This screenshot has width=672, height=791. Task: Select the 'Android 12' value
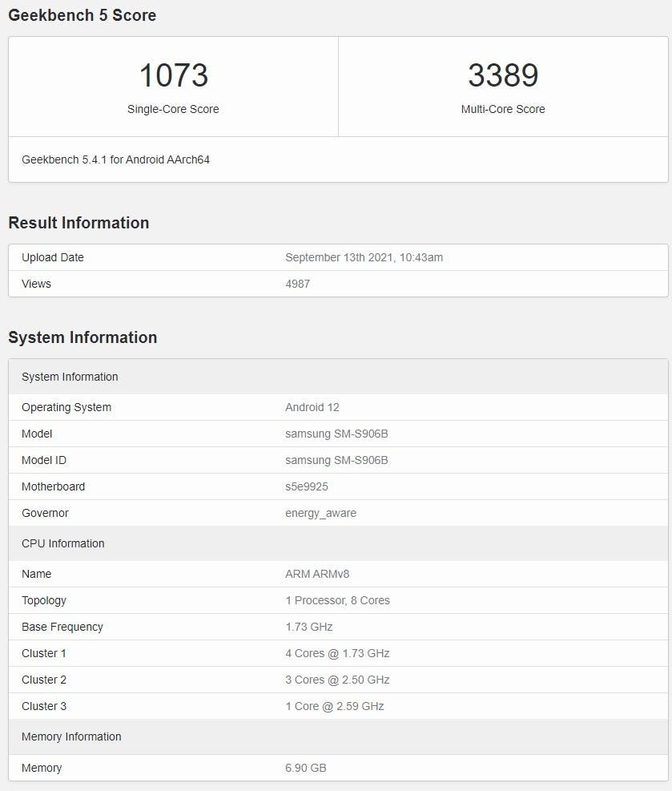[x=312, y=407]
